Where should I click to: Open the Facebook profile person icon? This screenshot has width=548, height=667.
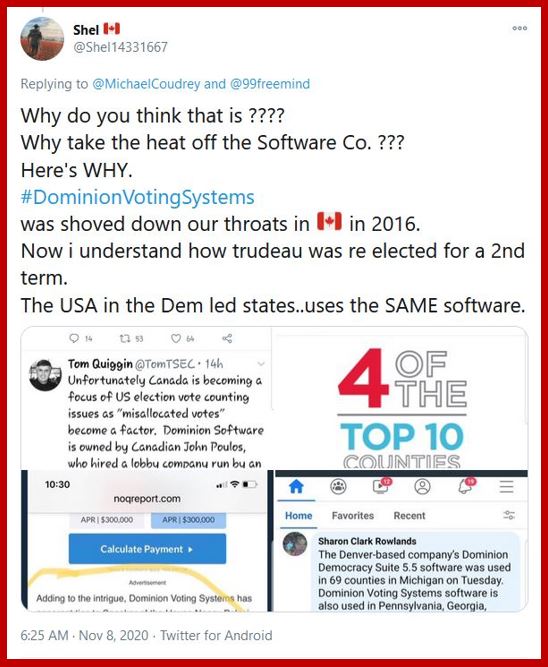click(422, 486)
